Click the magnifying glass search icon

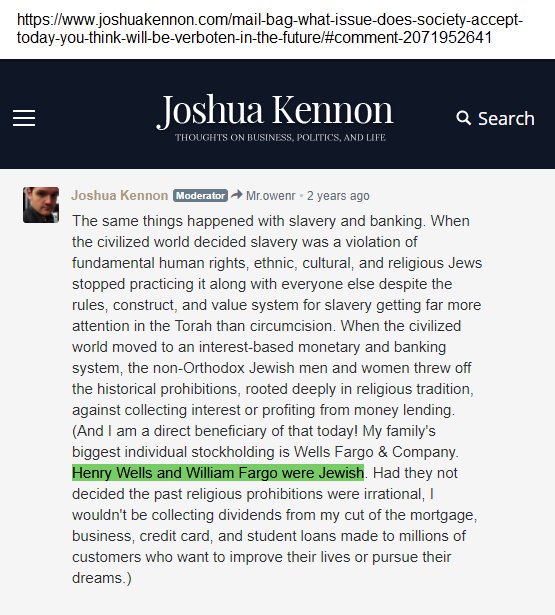coord(464,118)
